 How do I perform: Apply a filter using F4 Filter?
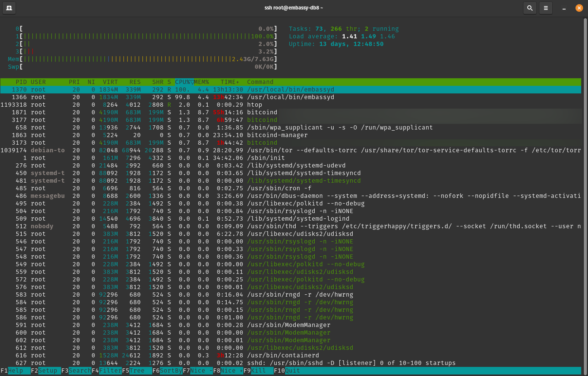pyautogui.click(x=107, y=370)
